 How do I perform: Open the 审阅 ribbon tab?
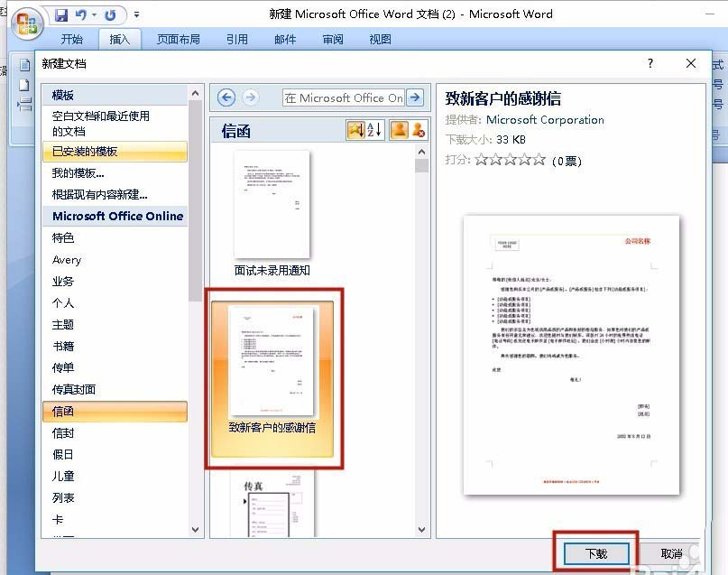pos(333,40)
